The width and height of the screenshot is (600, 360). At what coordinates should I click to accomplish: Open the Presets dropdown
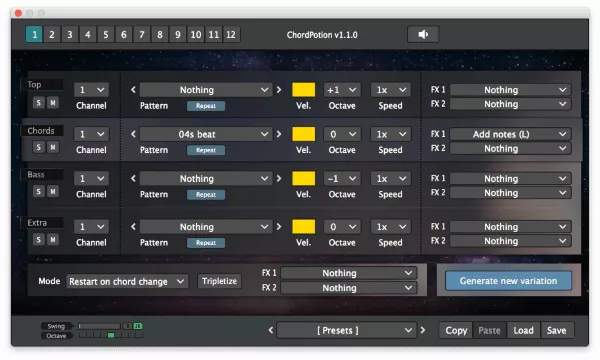coord(347,330)
